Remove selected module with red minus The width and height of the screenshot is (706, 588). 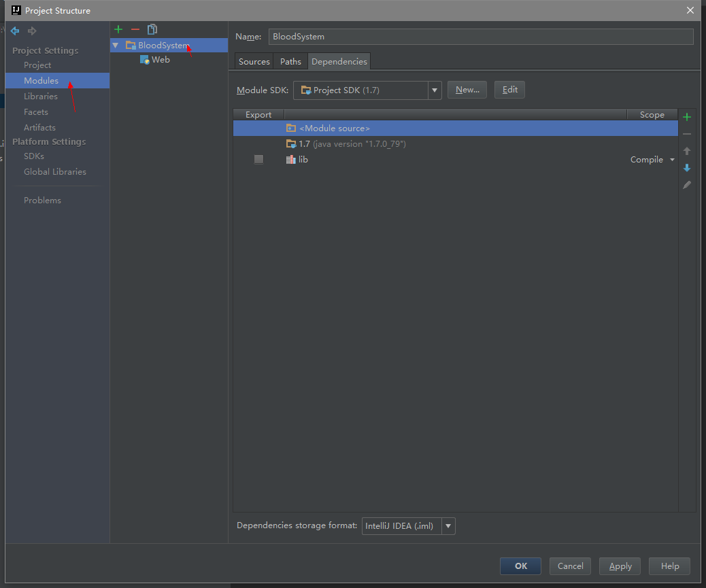(x=135, y=29)
